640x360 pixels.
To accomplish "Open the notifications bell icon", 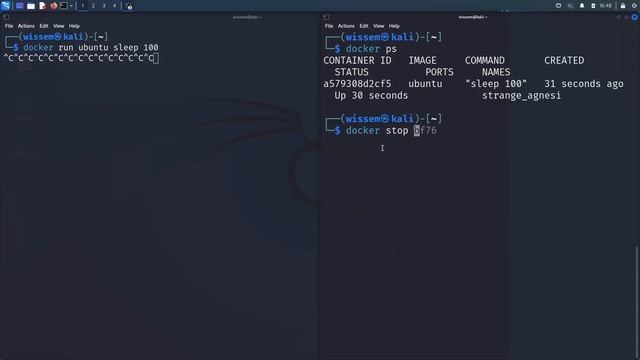I will point(582,6).
